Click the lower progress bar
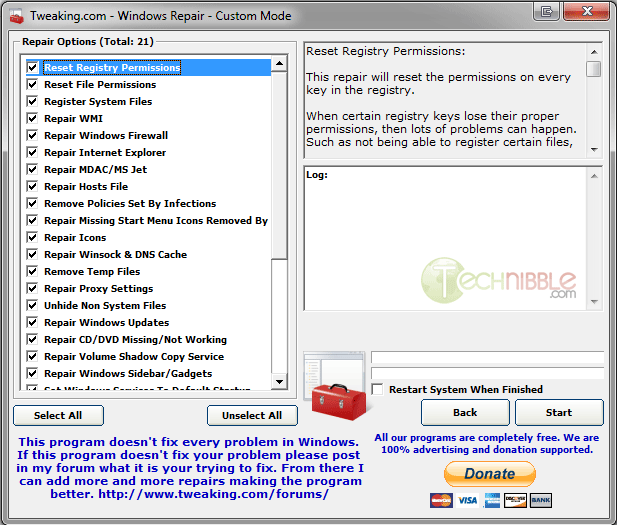Screen dimensions: 617x525 click(488, 373)
